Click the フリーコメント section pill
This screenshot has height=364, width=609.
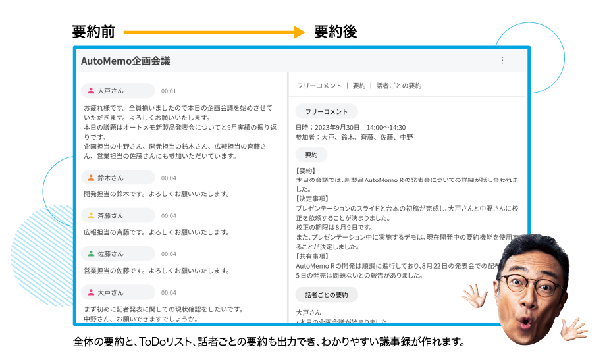coord(327,111)
